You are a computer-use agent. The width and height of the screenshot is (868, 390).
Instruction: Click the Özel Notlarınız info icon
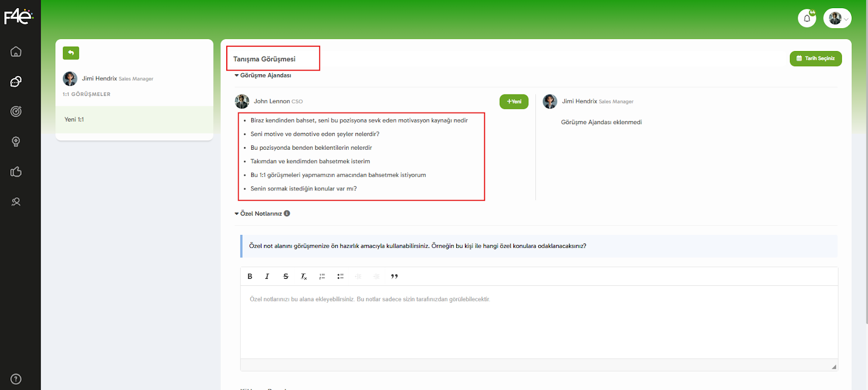point(287,214)
